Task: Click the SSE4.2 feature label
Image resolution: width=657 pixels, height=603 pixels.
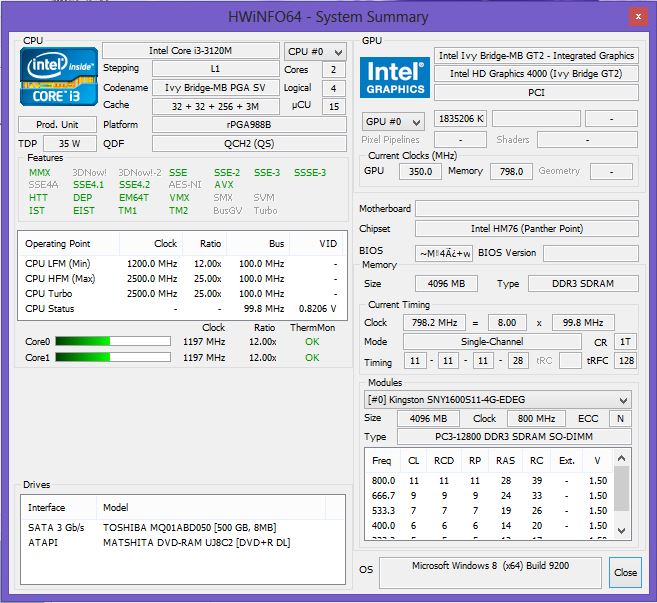Action: coord(134,185)
